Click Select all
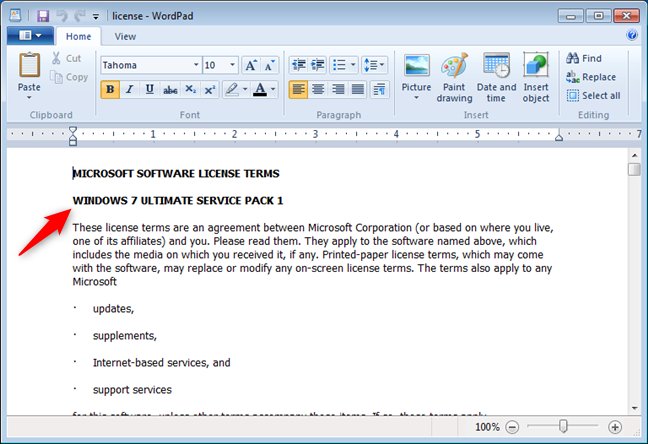Image resolution: width=648 pixels, height=444 pixels. (593, 95)
